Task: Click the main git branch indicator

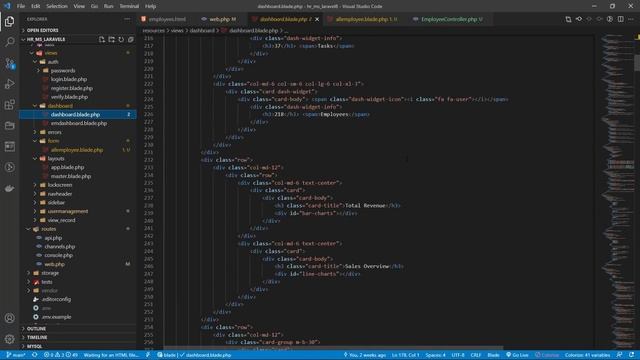Action: (x=16, y=355)
